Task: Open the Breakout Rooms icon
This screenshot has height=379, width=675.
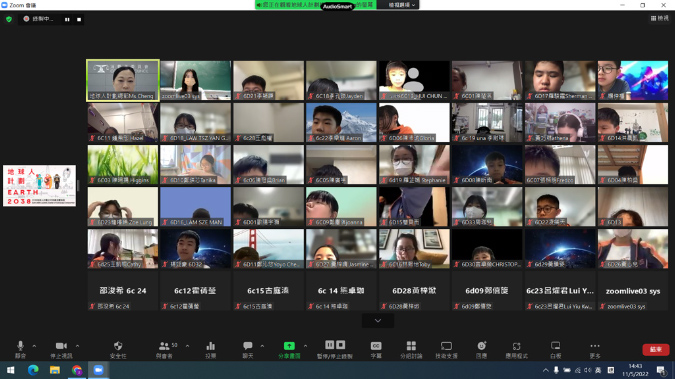Action: point(411,349)
